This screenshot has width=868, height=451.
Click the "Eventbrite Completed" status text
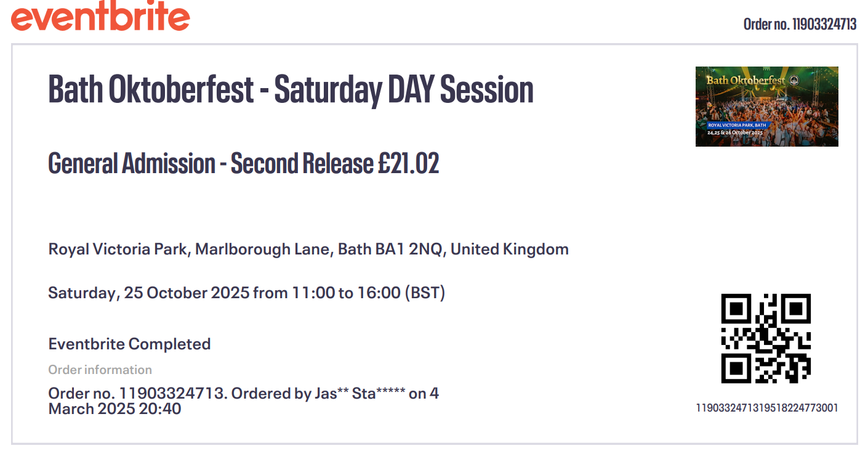(x=129, y=344)
